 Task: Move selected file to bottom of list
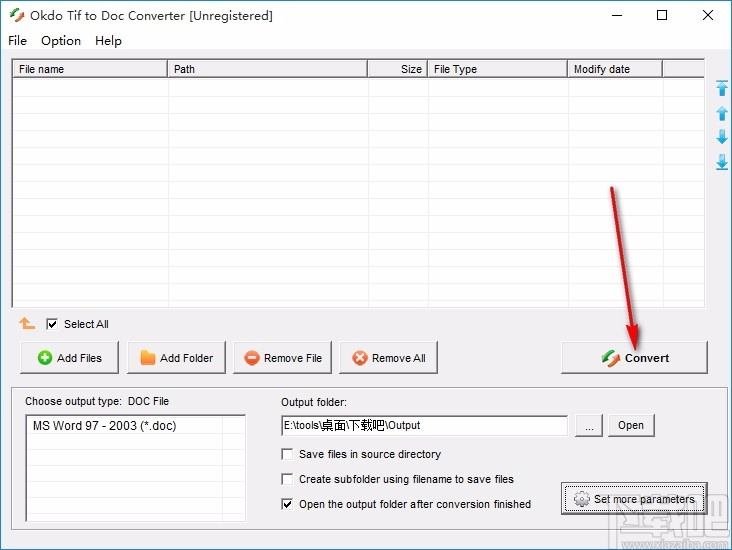pos(722,162)
